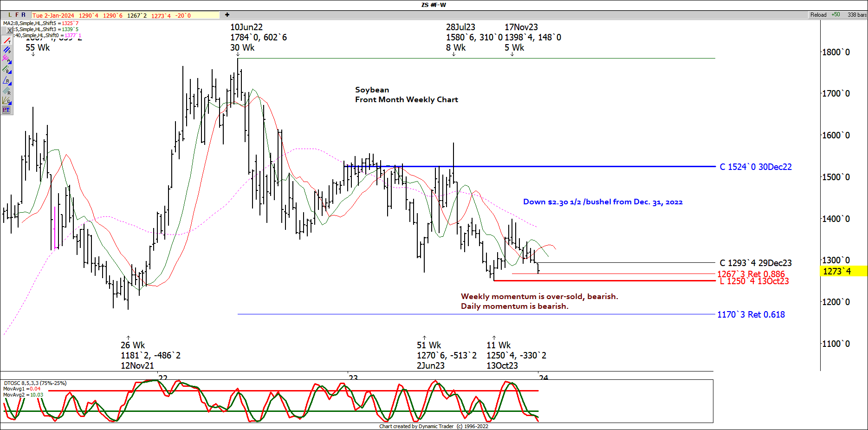Screen dimensions: 868x430
Task: Click the 55 Wk swing label
Action: 38,47
